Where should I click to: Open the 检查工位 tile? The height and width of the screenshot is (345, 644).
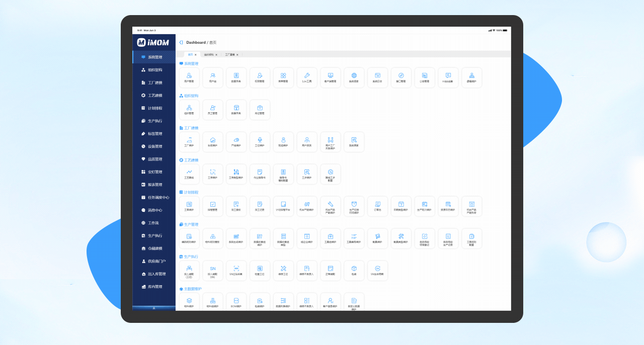(260, 271)
